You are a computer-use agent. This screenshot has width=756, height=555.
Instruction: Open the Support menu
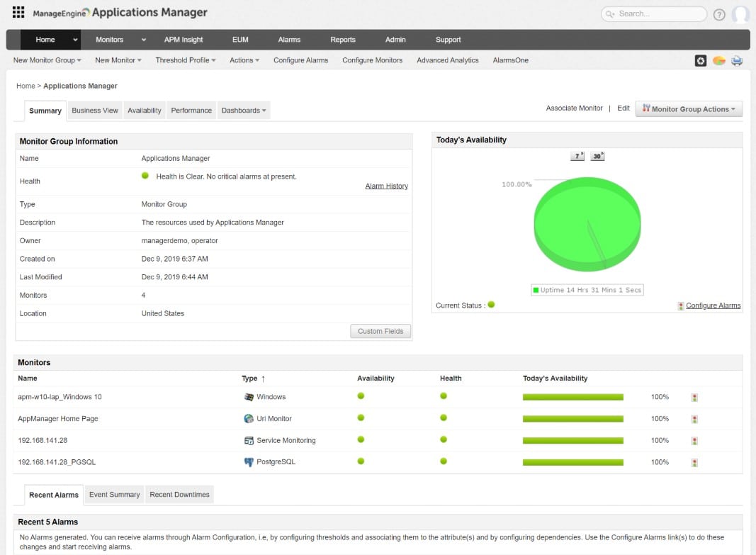click(x=448, y=40)
